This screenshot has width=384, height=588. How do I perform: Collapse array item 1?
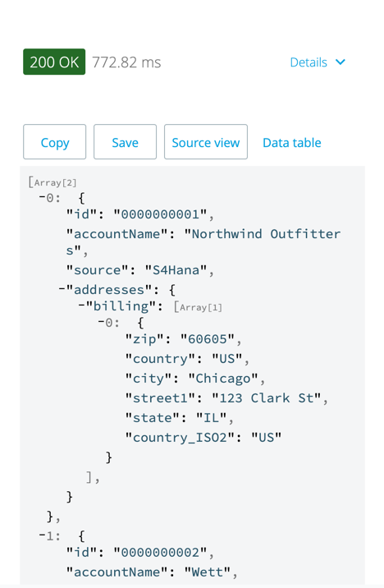pos(42,536)
